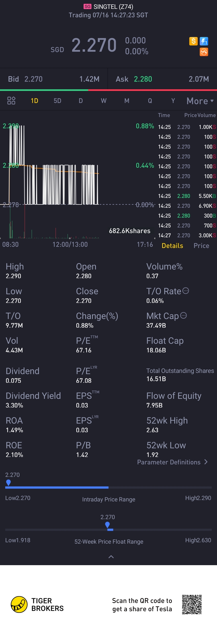Select the 5D chart period
The height and width of the screenshot is (644, 217).
click(x=57, y=101)
